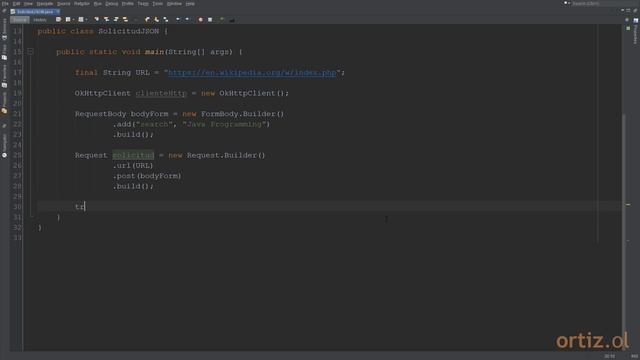Open the View menu
The width and height of the screenshot is (640, 360).
[28, 4]
